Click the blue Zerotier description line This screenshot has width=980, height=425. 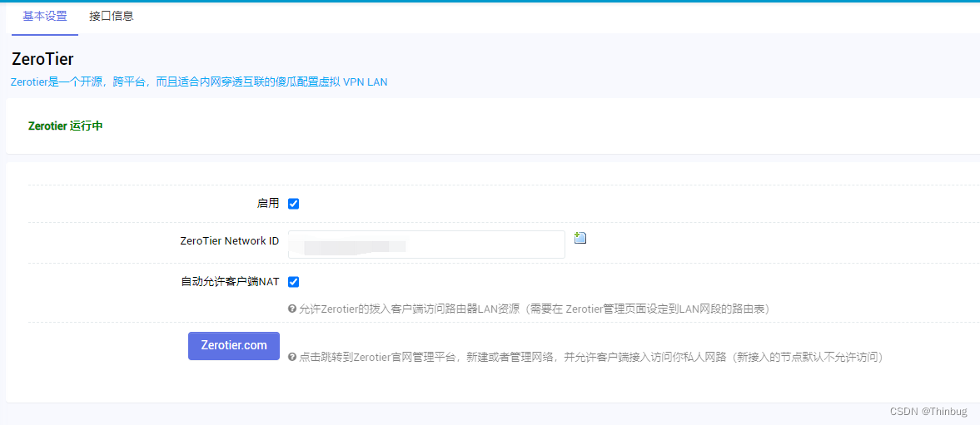click(x=199, y=82)
